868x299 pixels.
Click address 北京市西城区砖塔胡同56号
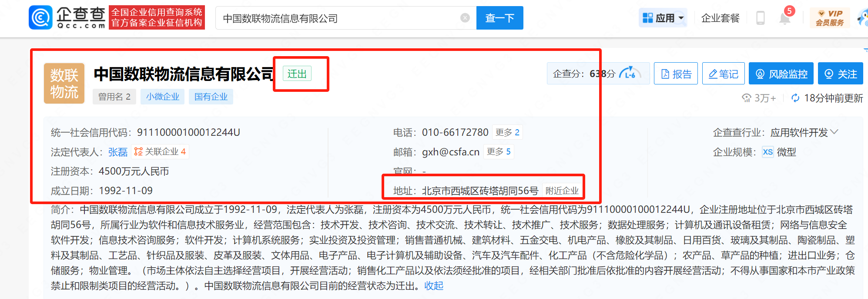click(x=480, y=191)
